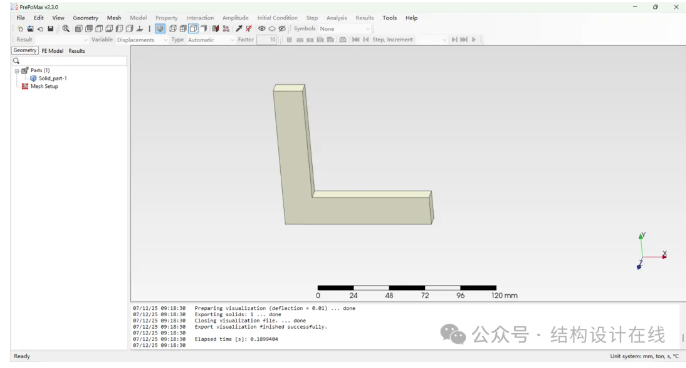
Task: Open the Type Automatic dropdown
Action: 211,40
